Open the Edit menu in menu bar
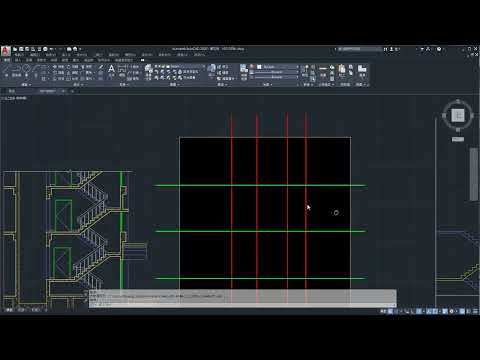This screenshot has height=360, width=480. click(35, 55)
